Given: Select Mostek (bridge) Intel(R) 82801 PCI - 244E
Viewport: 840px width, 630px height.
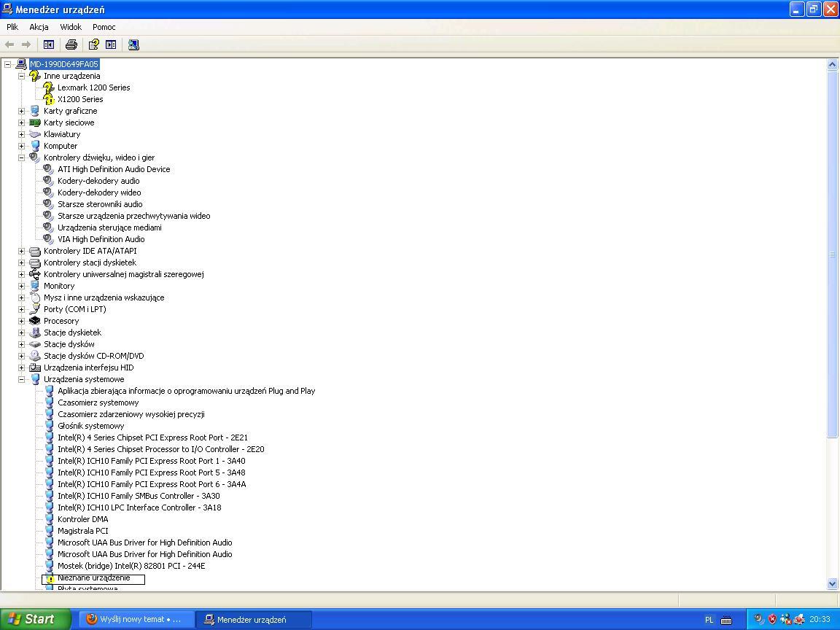Looking at the screenshot, I should pyautogui.click(x=131, y=567).
